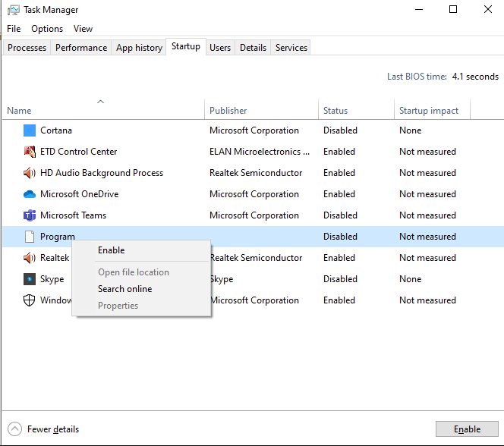Open the File menu
This screenshot has height=446, width=504.
[x=14, y=29]
